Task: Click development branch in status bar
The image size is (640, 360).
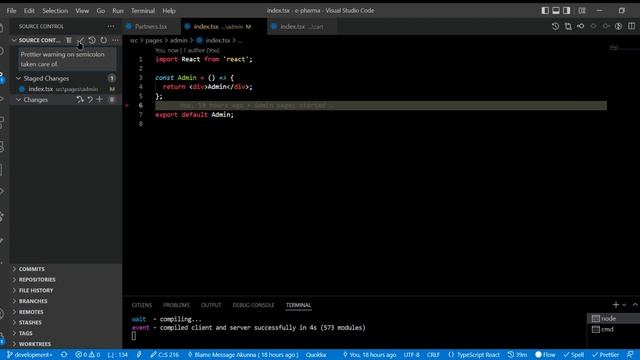Action: [30, 355]
